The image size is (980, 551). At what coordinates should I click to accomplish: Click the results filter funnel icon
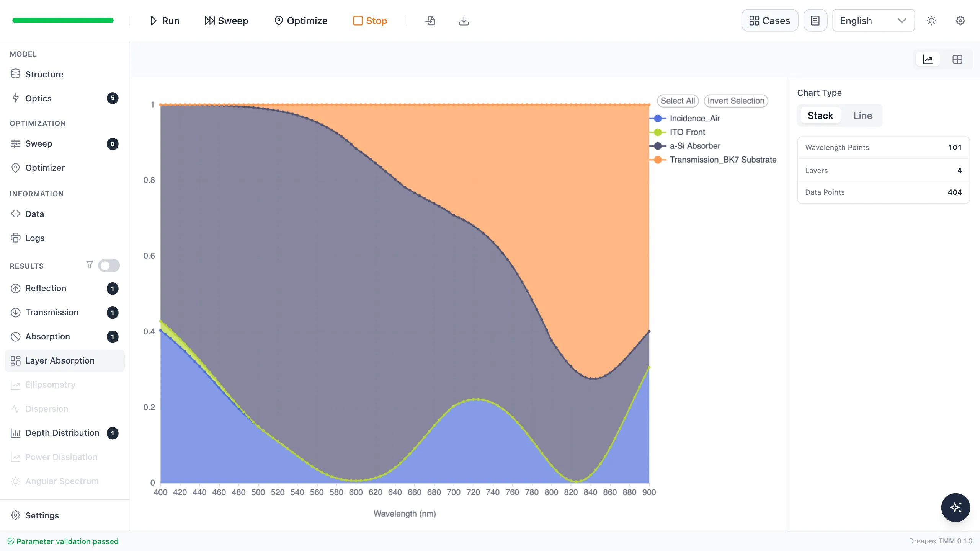point(90,265)
